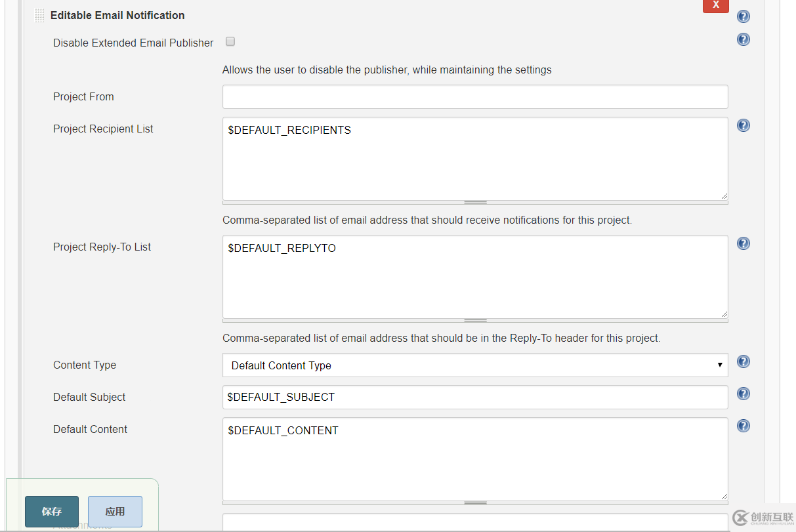Click the recipients 'should receive notifications' description
Viewport: 796px width, 532px height.
pos(427,220)
